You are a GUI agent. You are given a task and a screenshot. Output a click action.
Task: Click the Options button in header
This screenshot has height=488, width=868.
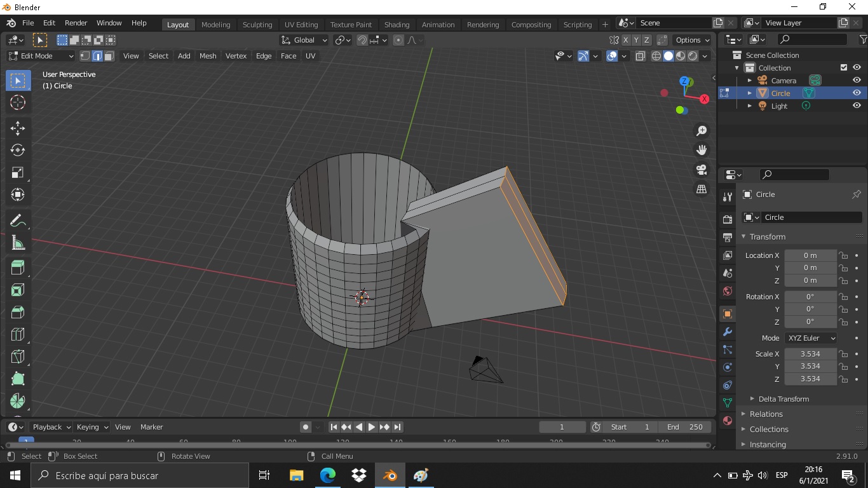click(x=692, y=40)
